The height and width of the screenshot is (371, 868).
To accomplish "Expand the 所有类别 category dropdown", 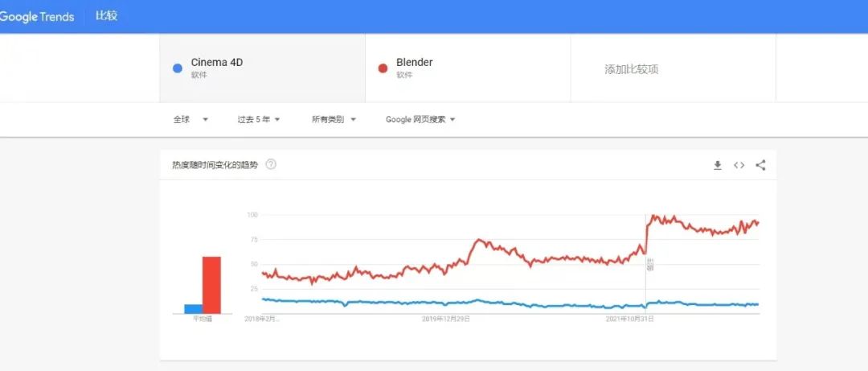I will tap(334, 119).
